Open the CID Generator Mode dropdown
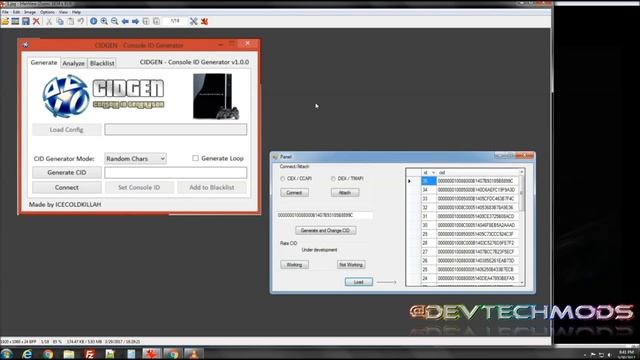The image size is (640, 360). [x=135, y=158]
